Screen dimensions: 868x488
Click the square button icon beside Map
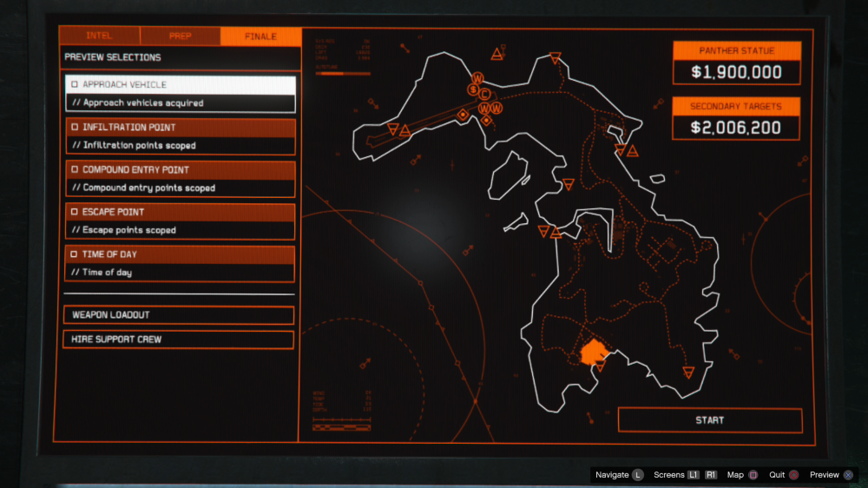tap(753, 475)
